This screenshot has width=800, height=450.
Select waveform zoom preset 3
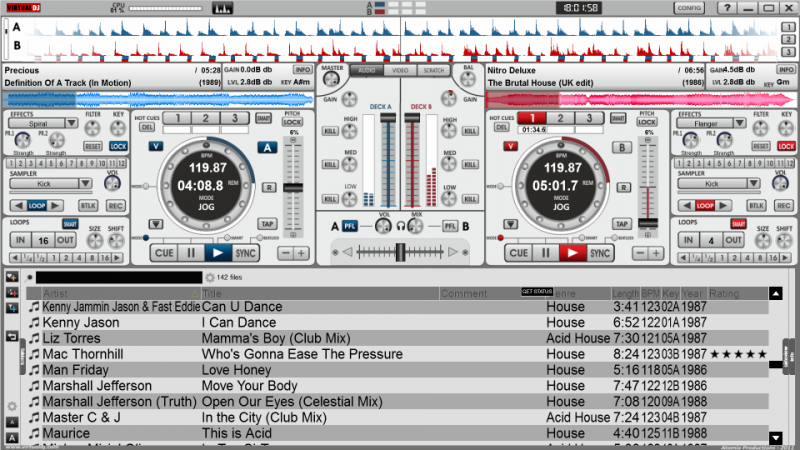pos(788,52)
